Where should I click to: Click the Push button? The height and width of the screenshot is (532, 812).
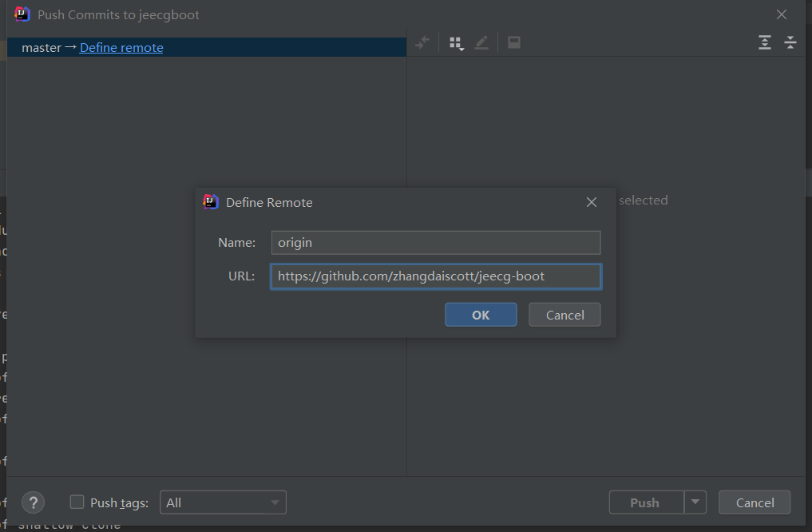(647, 502)
